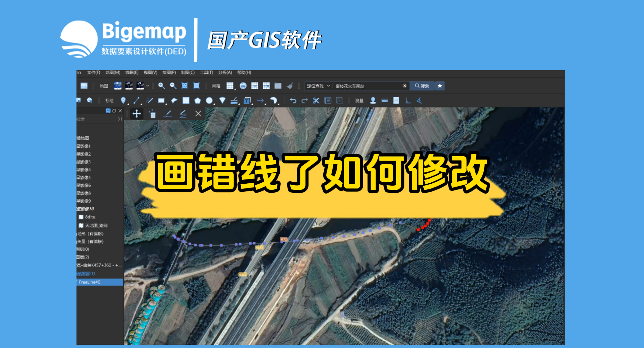Viewport: 644px width, 348px height.
Task: Click the location search input field
Action: pyautogui.click(x=368, y=86)
